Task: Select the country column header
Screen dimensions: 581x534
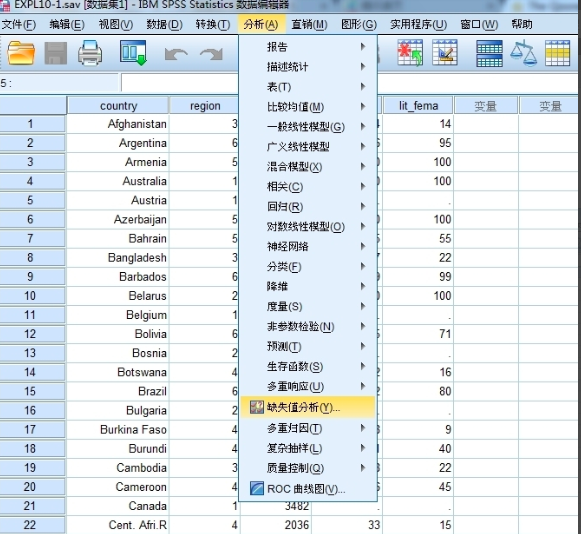Action: [118, 106]
